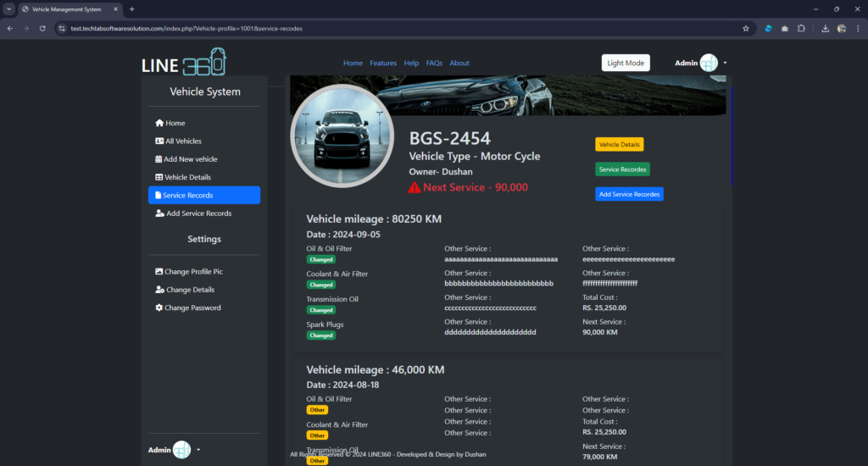Click the BGS-2454 plate number heading
Screen dimensions: 868x466
tap(449, 138)
